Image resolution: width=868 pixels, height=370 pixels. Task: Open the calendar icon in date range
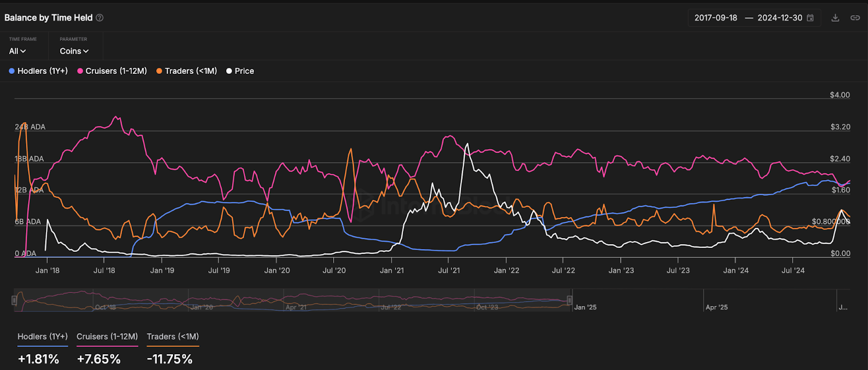pos(810,18)
